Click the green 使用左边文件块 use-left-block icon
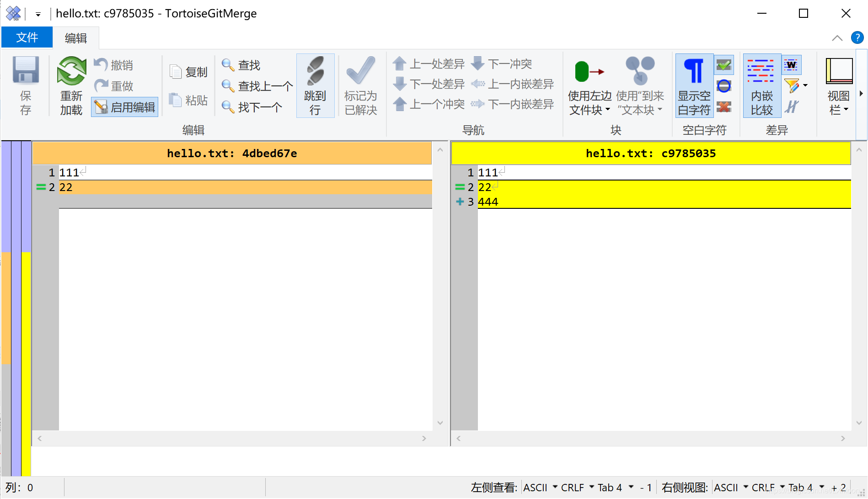This screenshot has width=868, height=499. pos(589,71)
